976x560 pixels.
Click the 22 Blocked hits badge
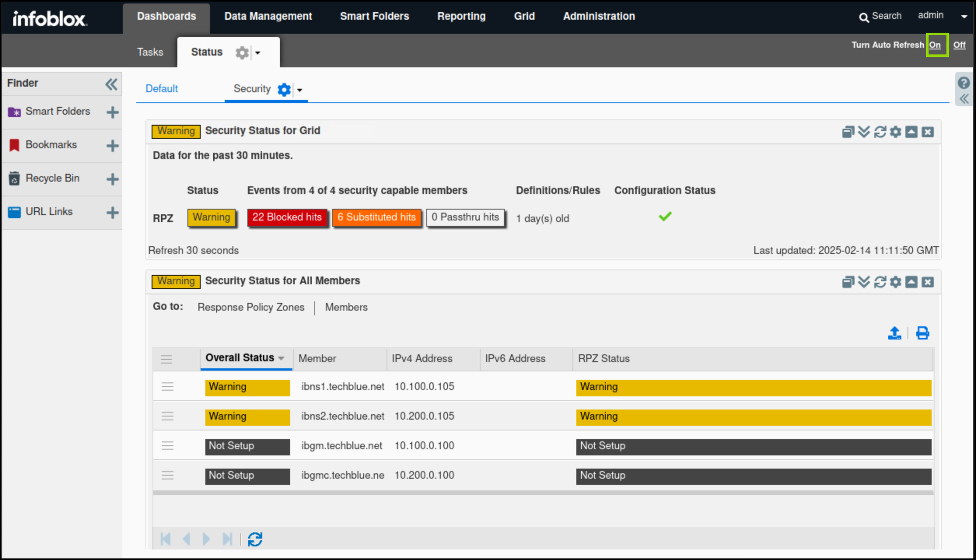pyautogui.click(x=287, y=217)
